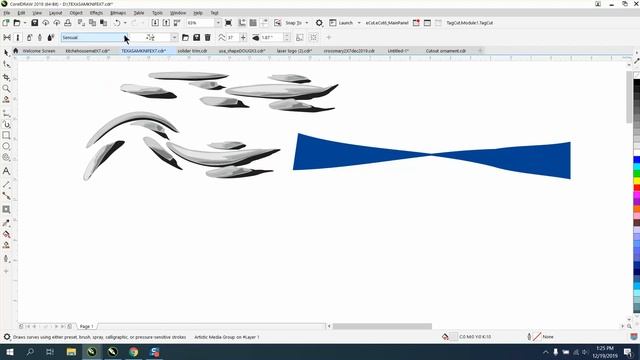Select the Connector tool

6,196
